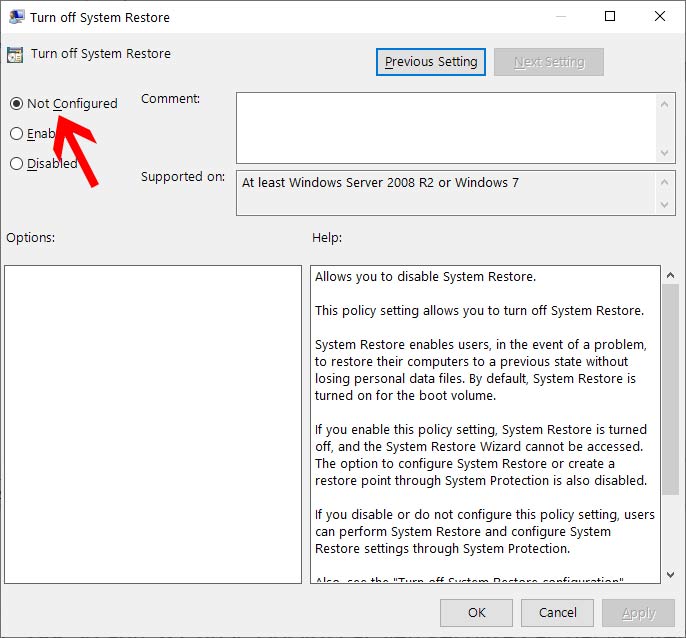Confirm with the OK button

pyautogui.click(x=476, y=613)
